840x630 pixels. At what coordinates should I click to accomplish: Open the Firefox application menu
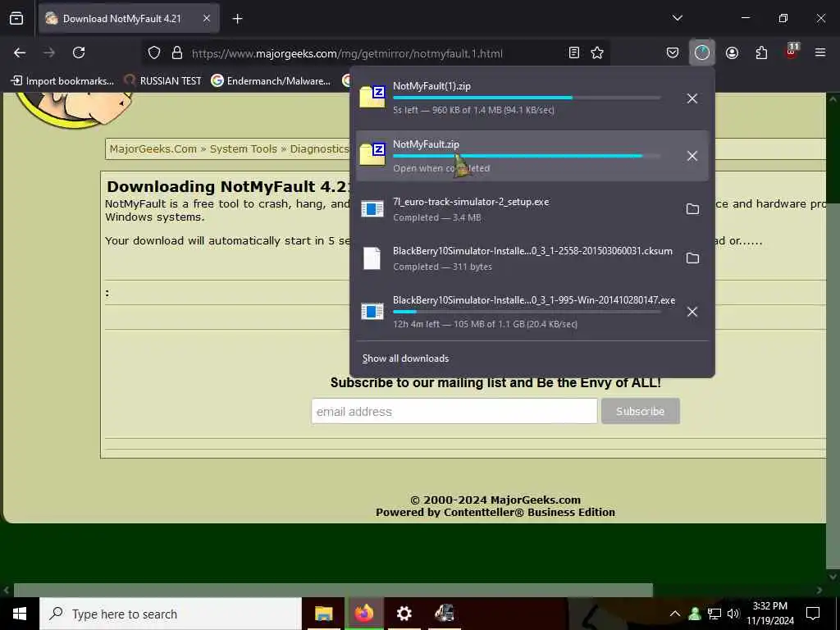point(820,52)
